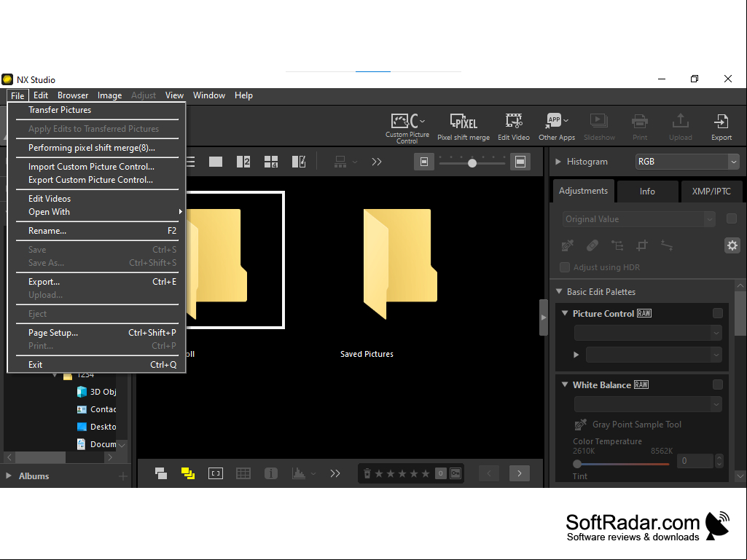This screenshot has height=560, width=747.
Task: Set largest thumbnail size button
Action: pos(520,162)
